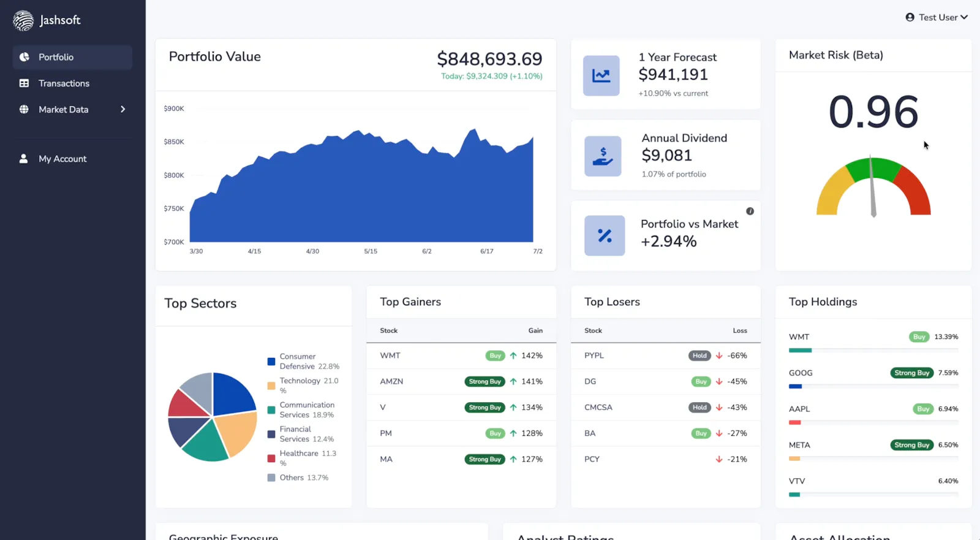980x540 pixels.
Task: Click the Strong Buy badge for GOOG holding
Action: pos(912,373)
